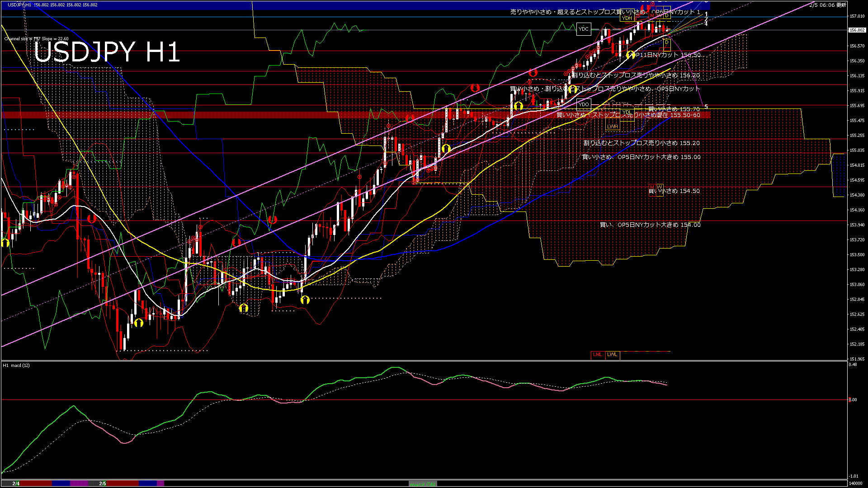868x488 pixels.
Task: Click the H1 macd (12) indicator label
Action: pos(16,365)
